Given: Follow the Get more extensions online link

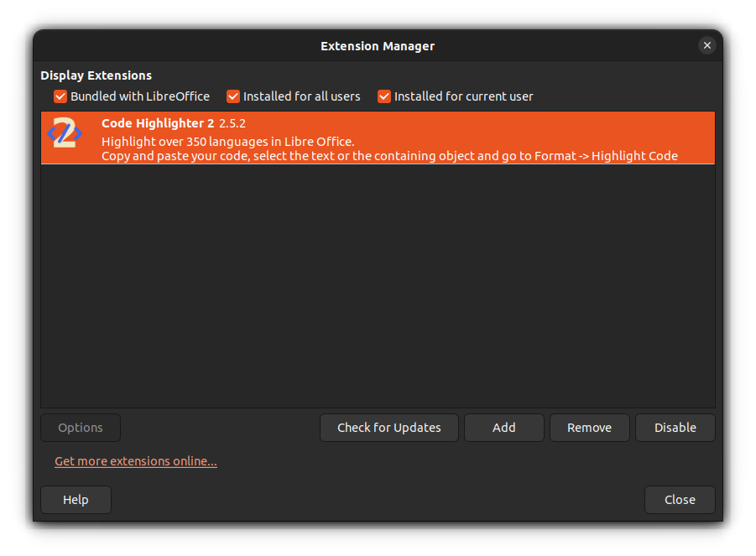Looking at the screenshot, I should 136,461.
